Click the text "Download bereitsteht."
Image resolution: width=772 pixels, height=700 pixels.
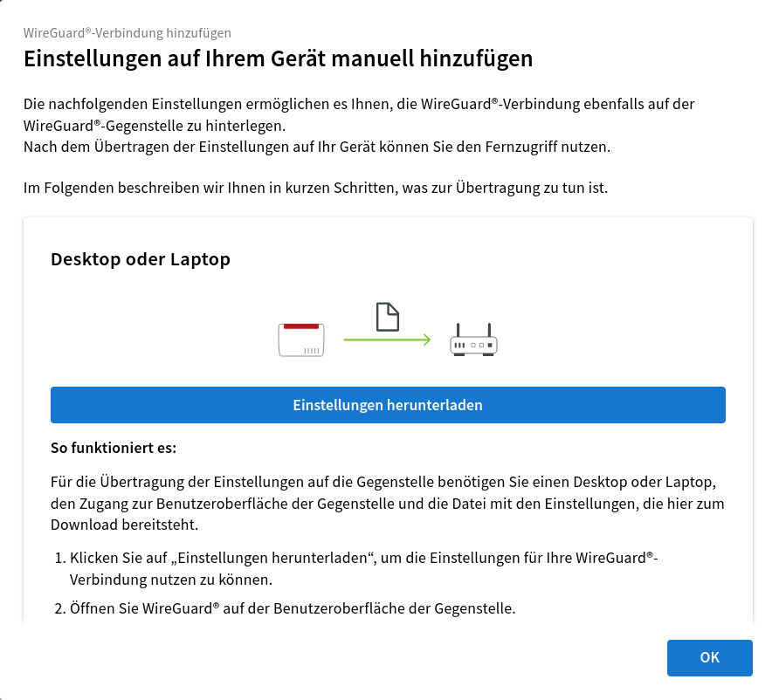(124, 525)
